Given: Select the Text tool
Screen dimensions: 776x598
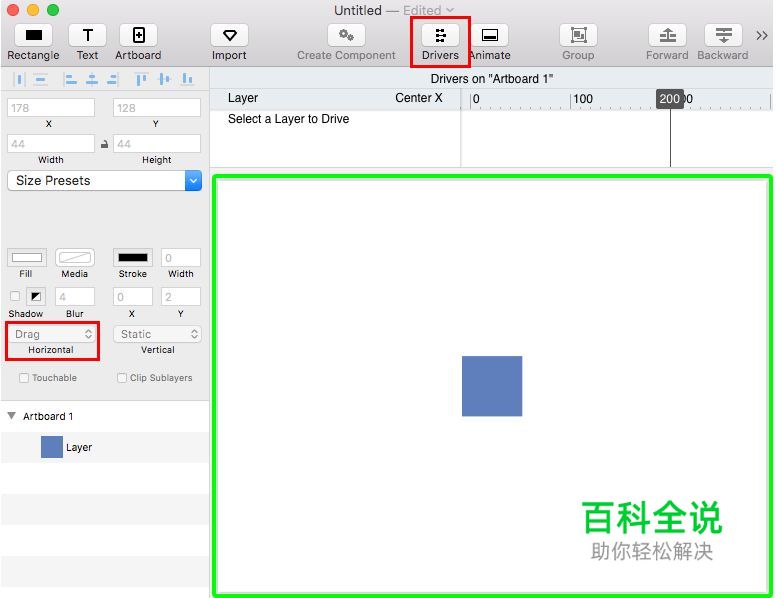Looking at the screenshot, I should click(x=87, y=36).
